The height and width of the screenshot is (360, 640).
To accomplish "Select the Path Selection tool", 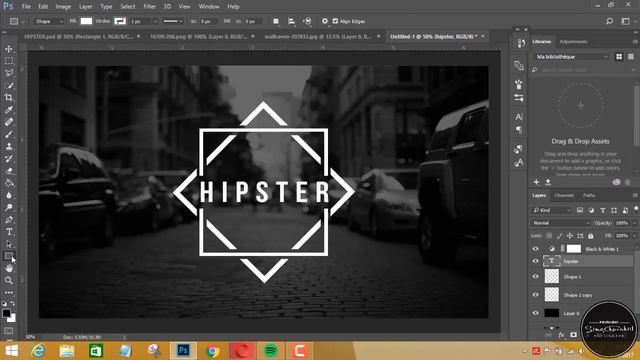I will [x=9, y=244].
